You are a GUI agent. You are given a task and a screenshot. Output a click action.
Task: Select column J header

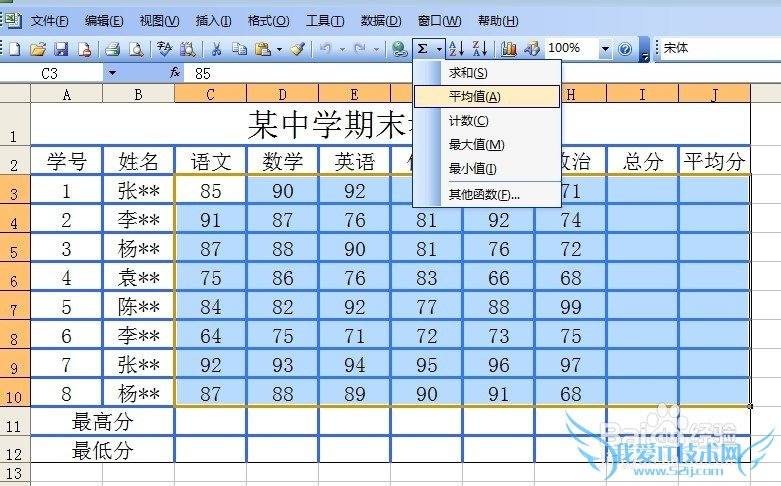pos(714,94)
